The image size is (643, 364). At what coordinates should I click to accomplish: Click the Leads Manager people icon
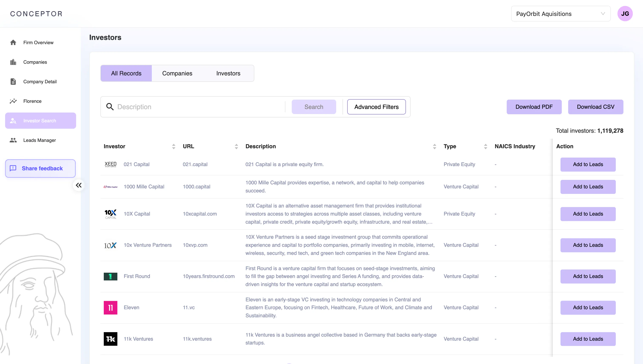pyautogui.click(x=13, y=140)
